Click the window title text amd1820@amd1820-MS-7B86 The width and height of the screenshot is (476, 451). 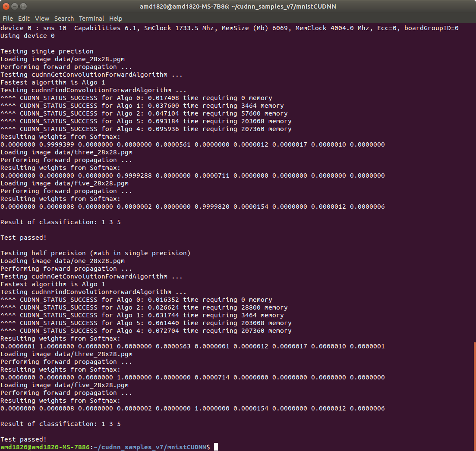tap(184, 6)
